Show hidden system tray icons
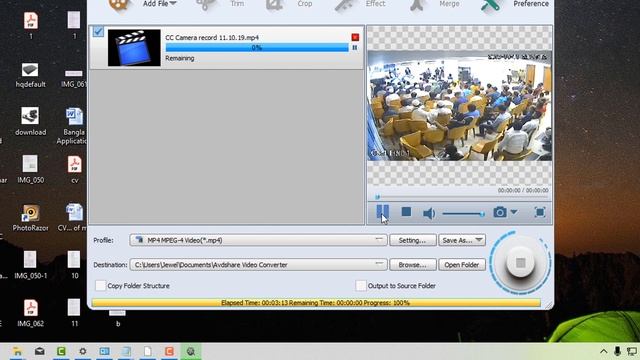The image size is (640, 360). coord(604,351)
